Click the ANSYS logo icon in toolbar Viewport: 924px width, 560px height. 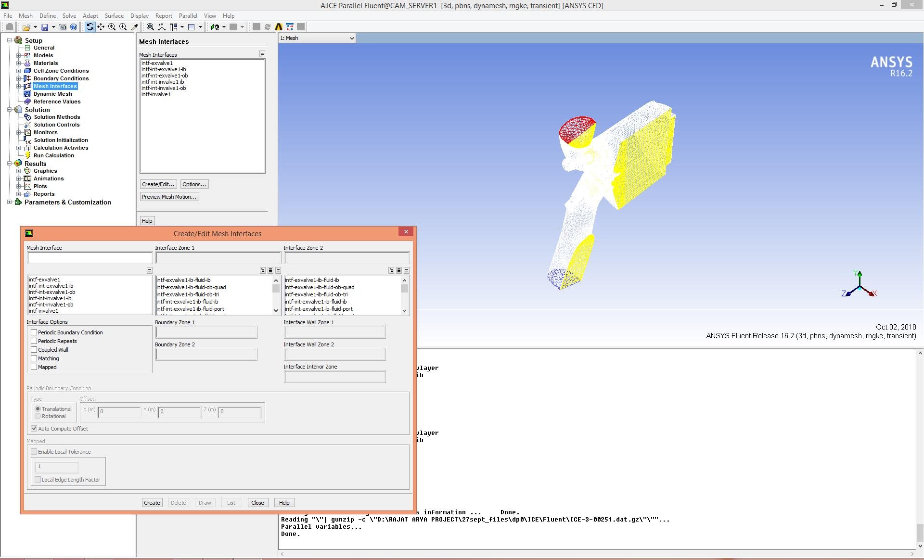pyautogui.click(x=279, y=27)
